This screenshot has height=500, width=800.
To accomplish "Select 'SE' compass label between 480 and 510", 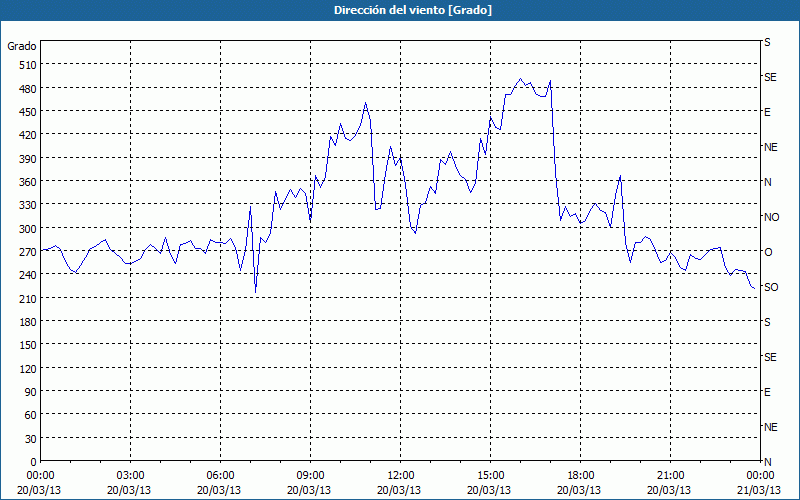I will tap(770, 77).
